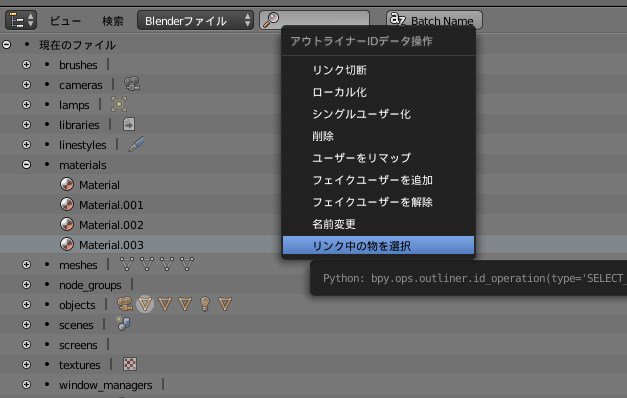Choose 削除 from the context menu
Viewport: 627px width, 398px height.
point(378,136)
